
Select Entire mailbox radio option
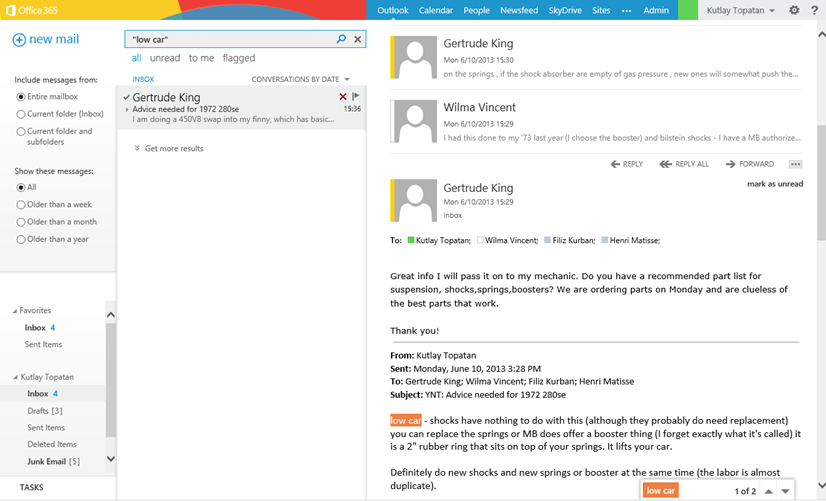[x=21, y=97]
